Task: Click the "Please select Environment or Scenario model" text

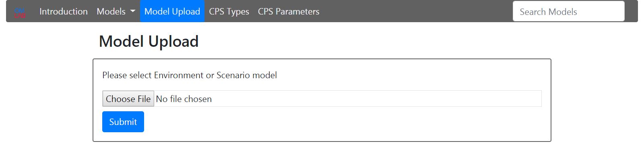Action: click(x=190, y=75)
